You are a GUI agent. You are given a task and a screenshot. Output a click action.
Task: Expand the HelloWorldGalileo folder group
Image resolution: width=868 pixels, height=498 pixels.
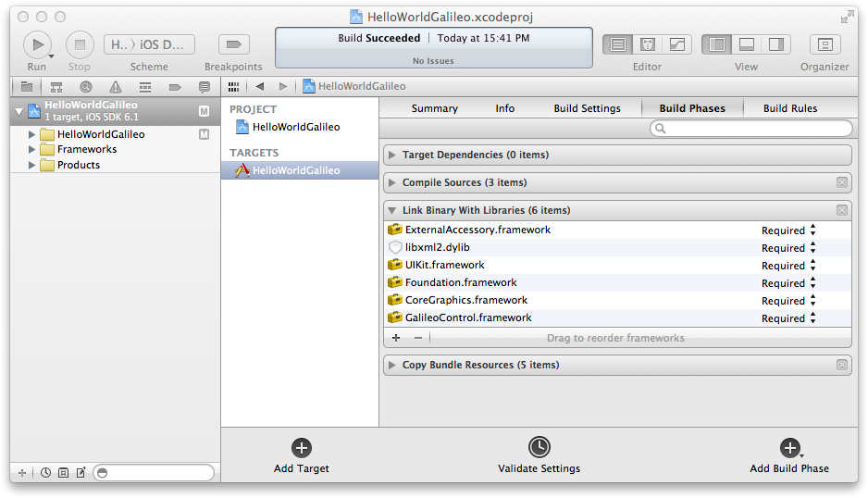coord(31,134)
